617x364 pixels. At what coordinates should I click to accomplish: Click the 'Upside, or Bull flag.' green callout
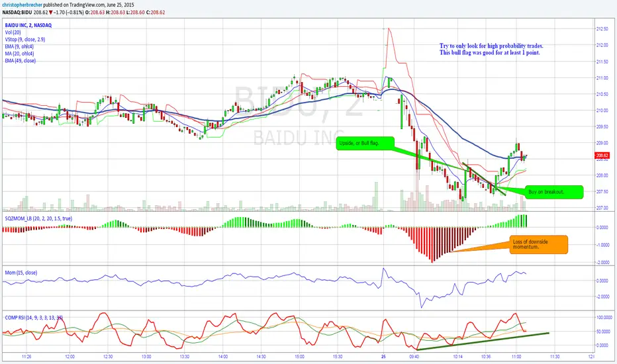pyautogui.click(x=365, y=143)
